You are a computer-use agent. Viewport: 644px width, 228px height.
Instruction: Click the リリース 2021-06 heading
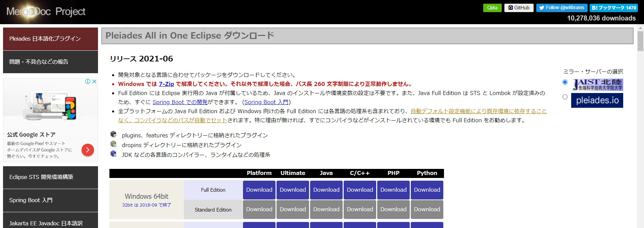click(x=141, y=59)
